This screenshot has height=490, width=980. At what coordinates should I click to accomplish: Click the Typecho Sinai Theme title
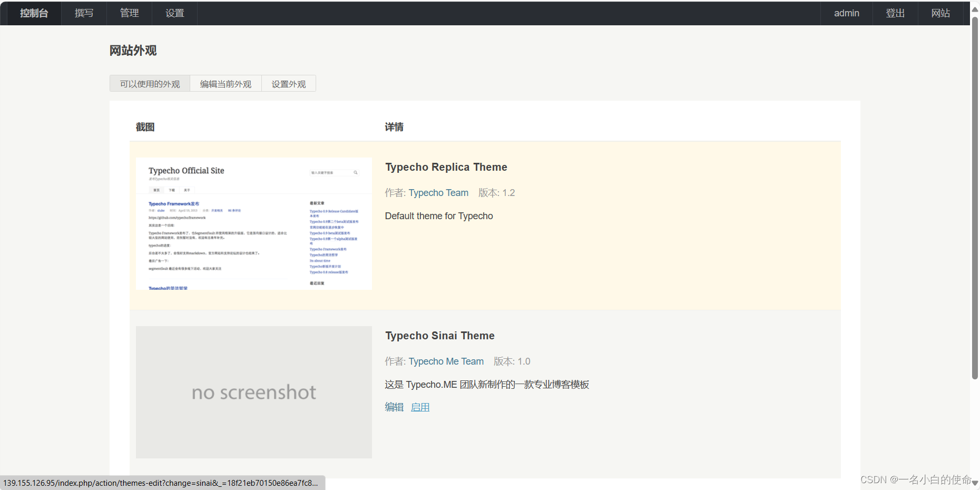440,336
